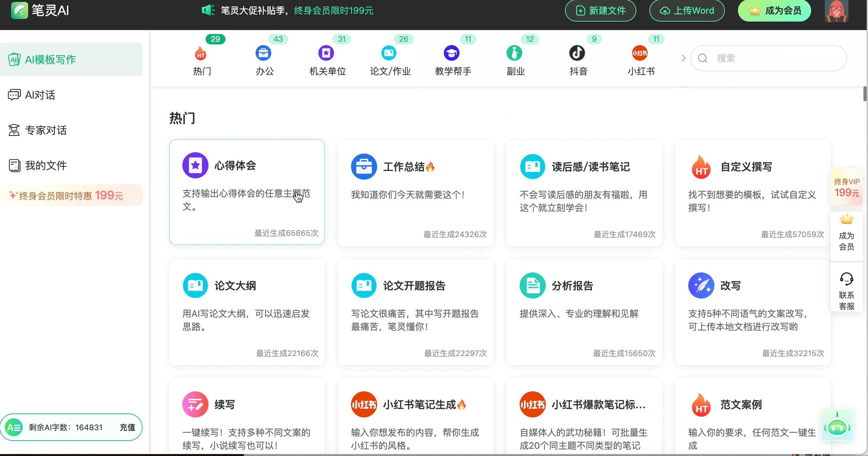
Task: Select the 机关单位 category icon
Action: coord(325,53)
